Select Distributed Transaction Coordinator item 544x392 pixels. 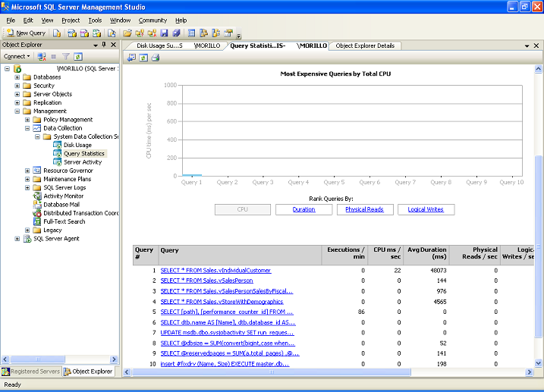[80, 213]
